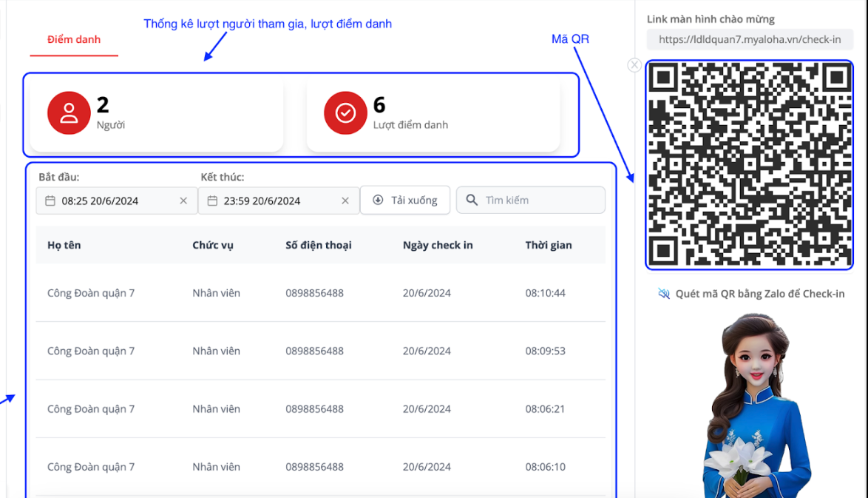Click the calendar icon in end date field

tap(212, 201)
